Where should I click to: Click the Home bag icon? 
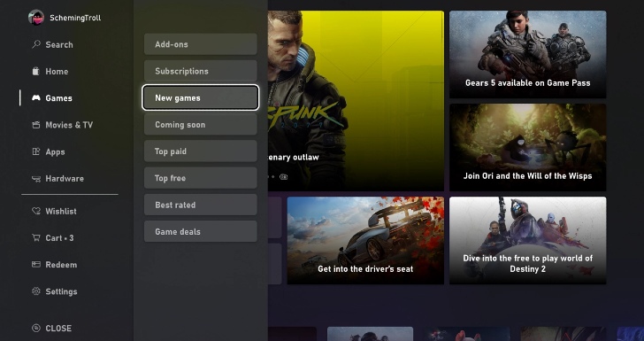click(x=36, y=71)
